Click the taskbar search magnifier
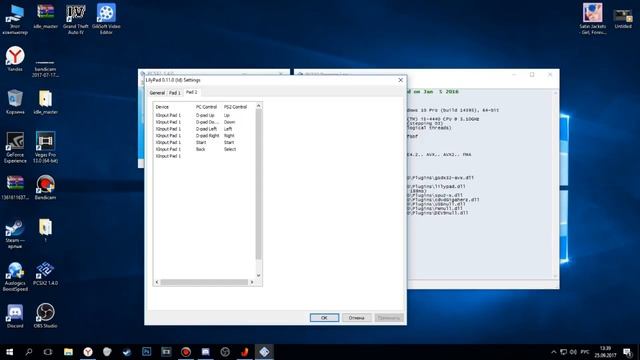Screen dimensions: 640x360 pyautogui.click(x=29, y=352)
